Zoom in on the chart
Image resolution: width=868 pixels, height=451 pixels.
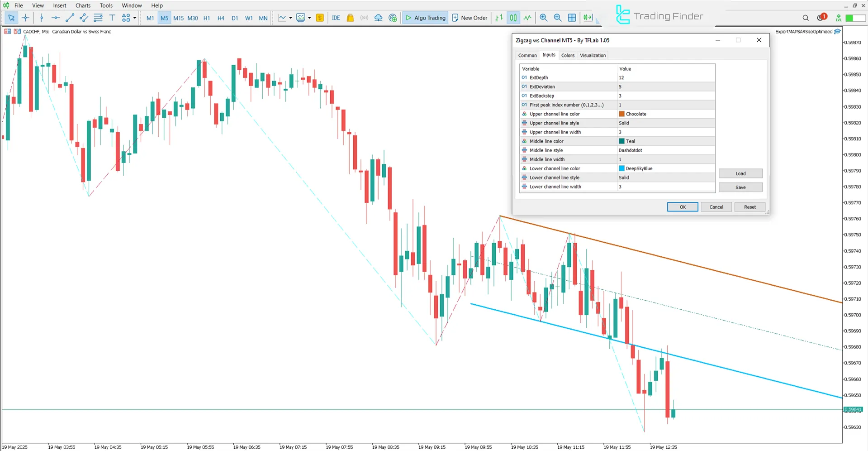pos(544,18)
